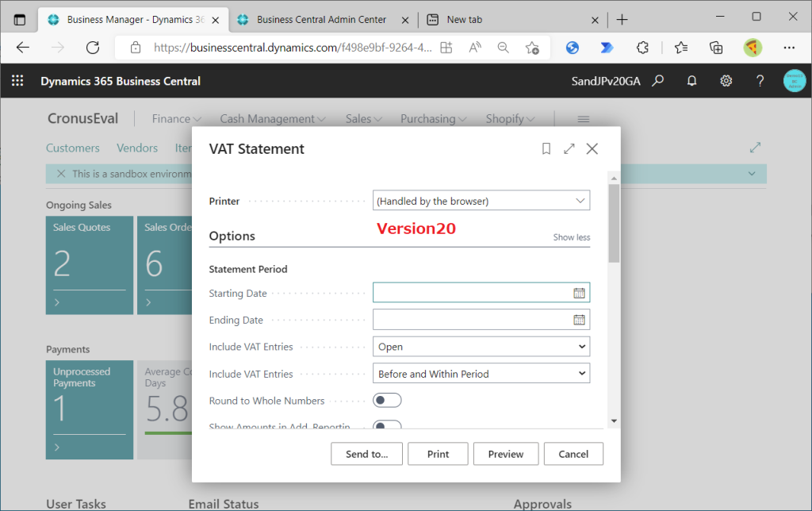Open the app launcher waffle menu
Viewport: 812px width, 511px height.
tap(17, 81)
